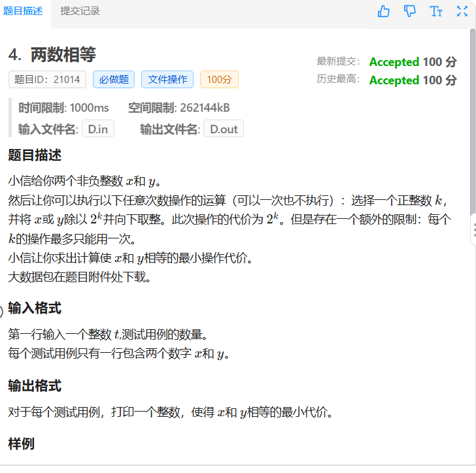
Task: Open the font size adjustment icon
Action: pyautogui.click(x=436, y=11)
